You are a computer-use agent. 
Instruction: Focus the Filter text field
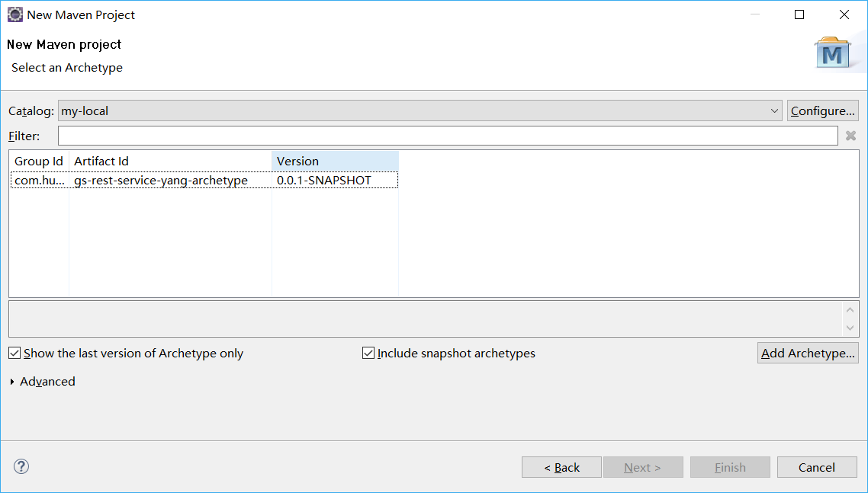(x=448, y=136)
